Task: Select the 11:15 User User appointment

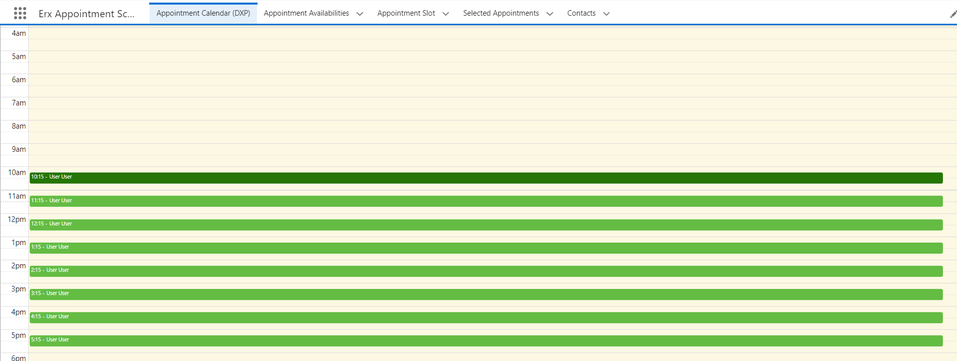Action: (x=486, y=201)
